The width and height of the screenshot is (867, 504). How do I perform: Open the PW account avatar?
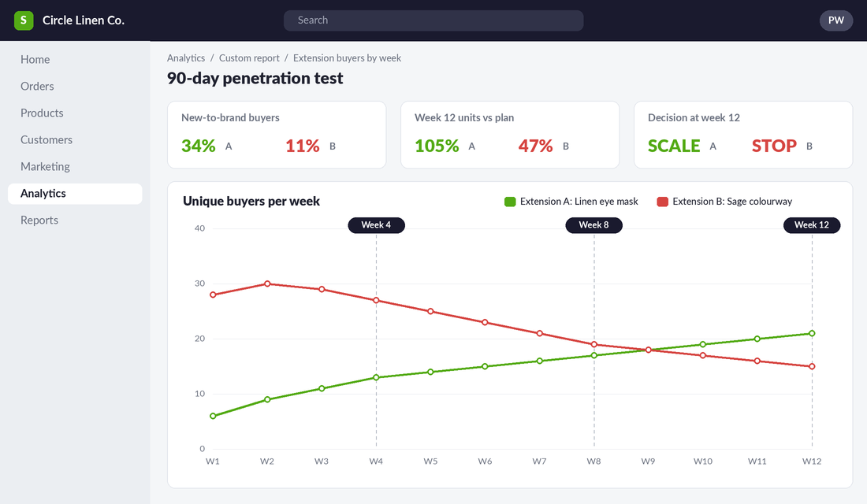[835, 20]
